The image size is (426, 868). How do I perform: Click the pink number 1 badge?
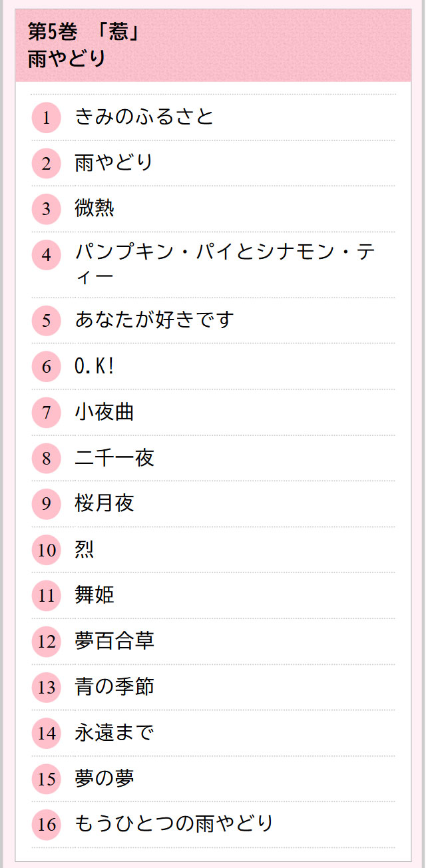[x=46, y=118]
